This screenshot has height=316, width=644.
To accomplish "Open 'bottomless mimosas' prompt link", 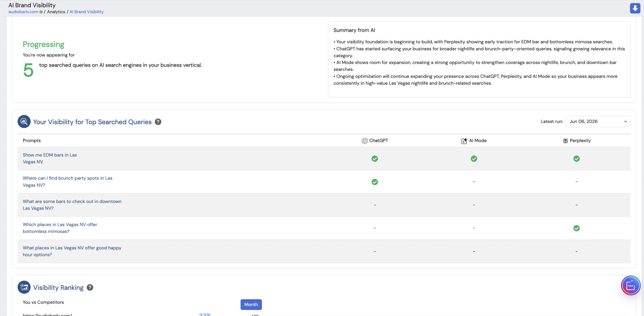I will click(x=60, y=228).
